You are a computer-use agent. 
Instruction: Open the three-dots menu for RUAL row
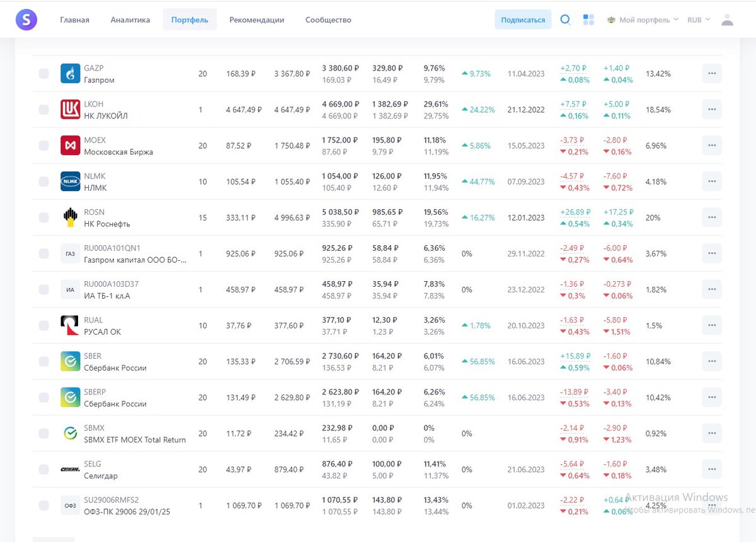pos(712,325)
